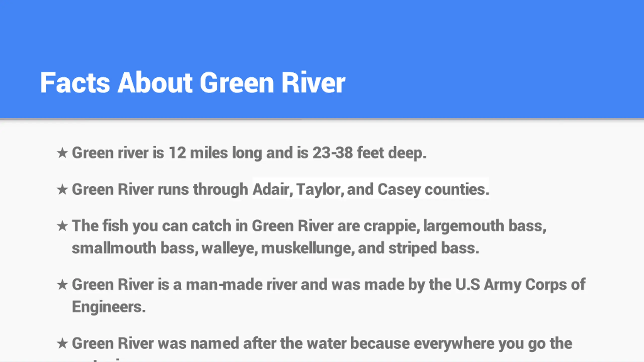This screenshot has width=644, height=362.
Task: Click the "smallmouth bass" text on the second line
Action: [133, 248]
